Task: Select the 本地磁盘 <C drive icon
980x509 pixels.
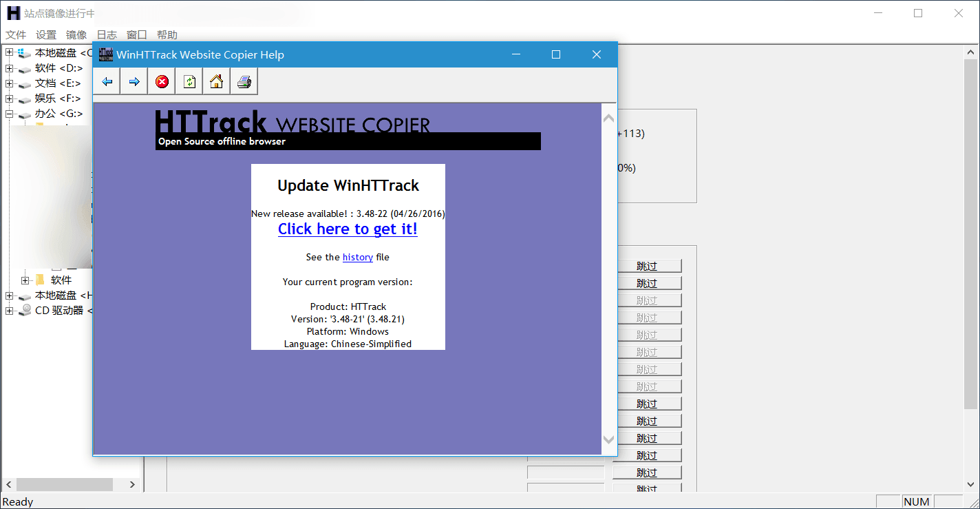Action: click(x=24, y=52)
